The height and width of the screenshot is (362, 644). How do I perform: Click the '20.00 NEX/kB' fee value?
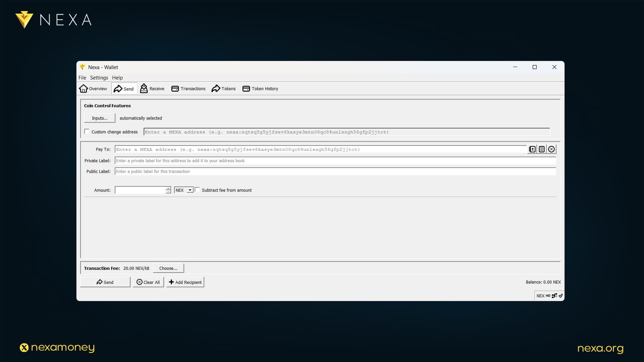pos(136,268)
